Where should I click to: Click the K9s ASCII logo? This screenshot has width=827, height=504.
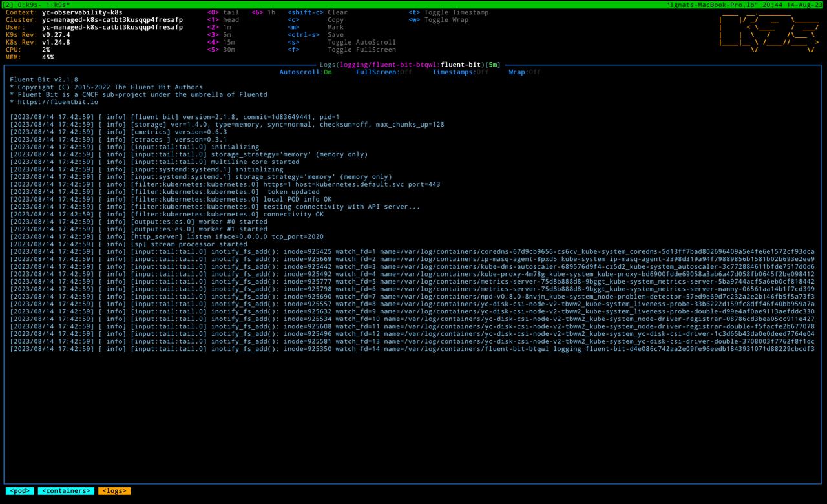(769, 31)
